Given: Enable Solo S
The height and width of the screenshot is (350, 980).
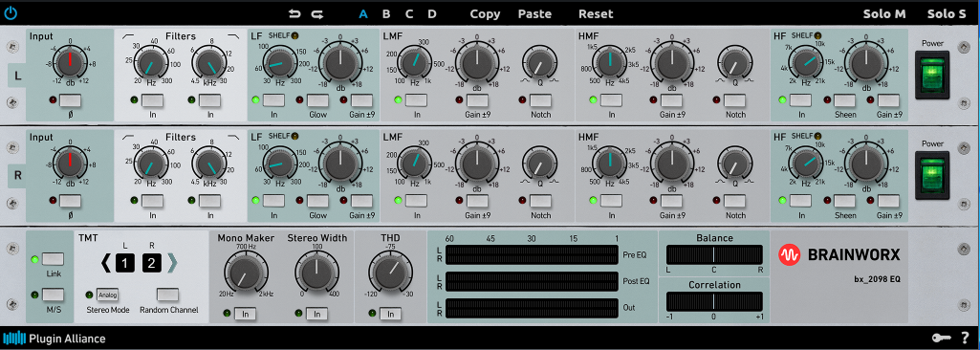Looking at the screenshot, I should pyautogui.click(x=947, y=13).
